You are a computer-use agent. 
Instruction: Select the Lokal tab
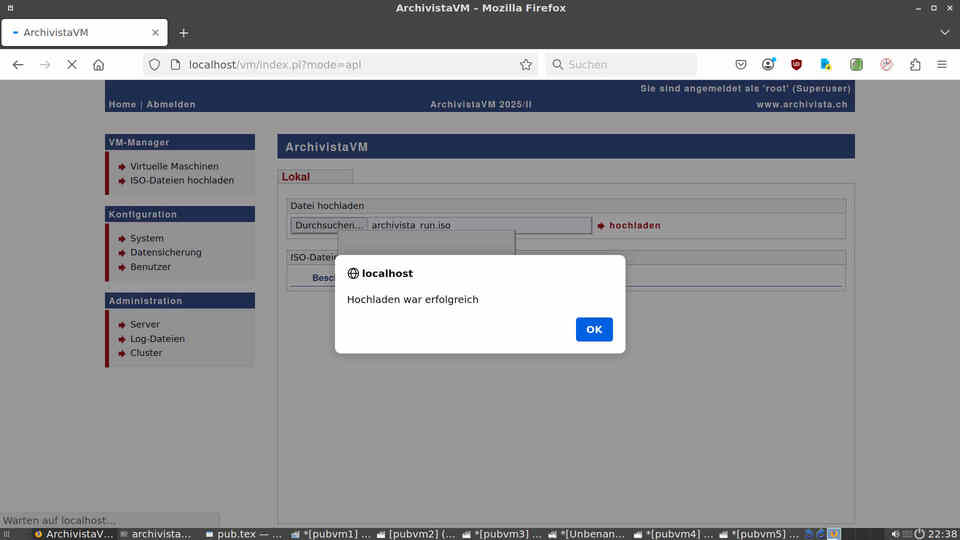tap(315, 176)
